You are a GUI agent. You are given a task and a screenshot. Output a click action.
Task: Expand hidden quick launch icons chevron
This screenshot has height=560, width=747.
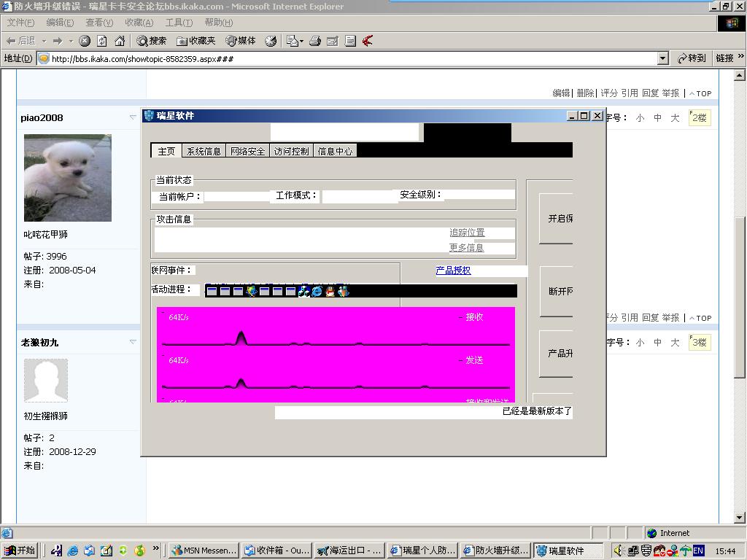pos(156,548)
